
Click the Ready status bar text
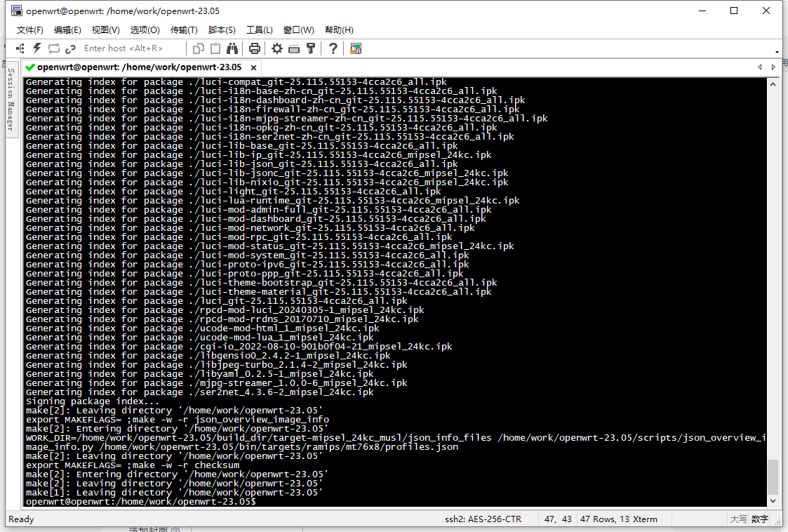[x=21, y=519]
